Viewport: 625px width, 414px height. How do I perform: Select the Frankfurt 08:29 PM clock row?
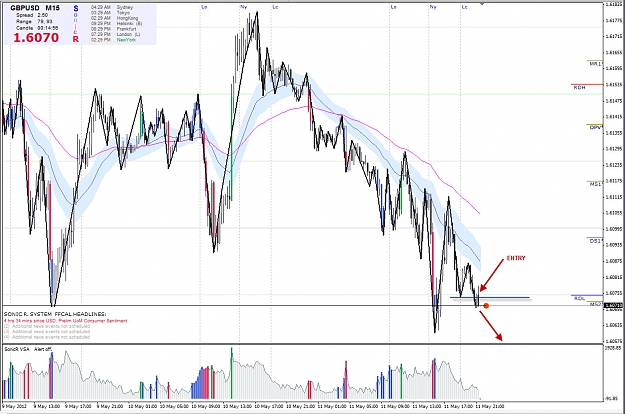click(114, 29)
